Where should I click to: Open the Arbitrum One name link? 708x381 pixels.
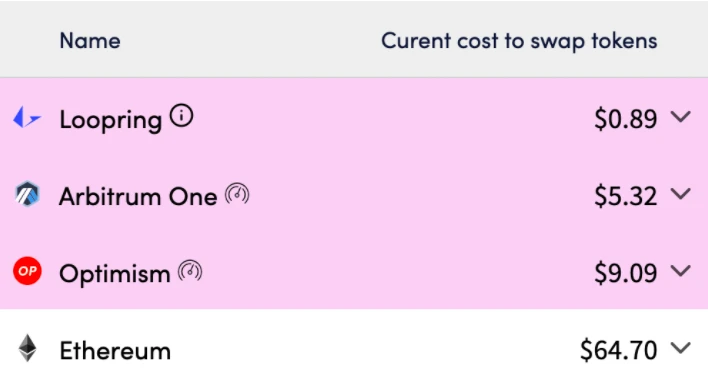[138, 197]
